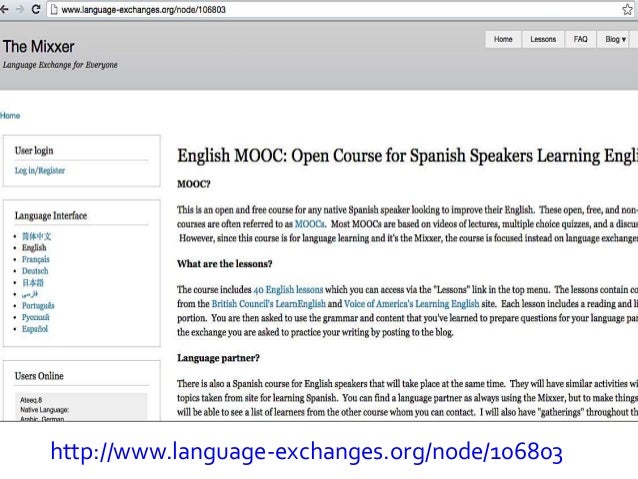
Task: Click the 'What are the lessons?' heading
Action: pos(225,264)
